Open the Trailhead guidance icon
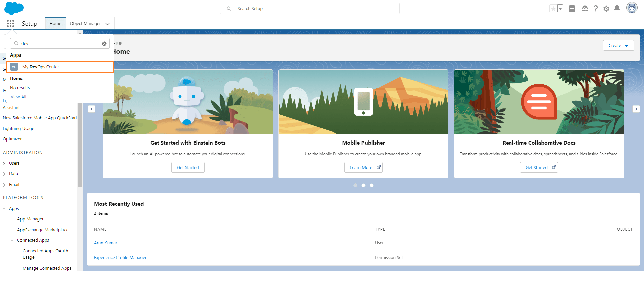Viewport: 644px width, 281px height. coord(585,9)
